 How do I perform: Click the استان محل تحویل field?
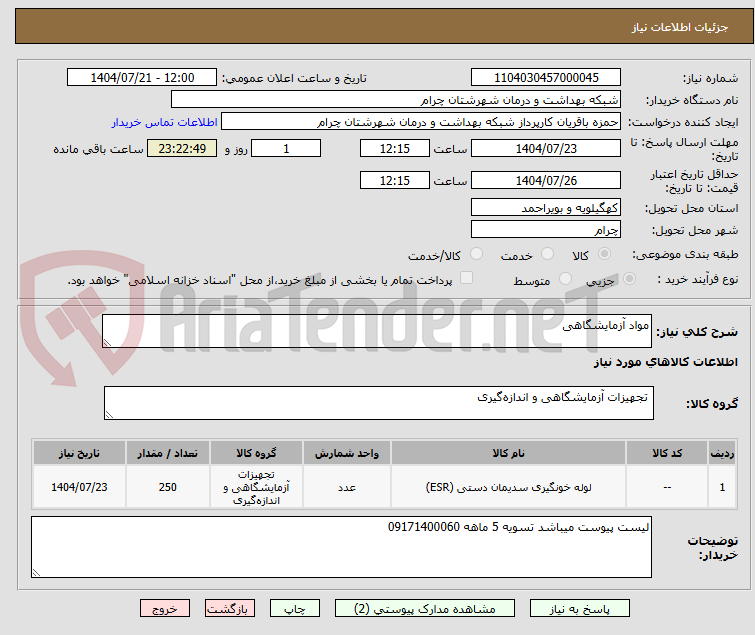(546, 207)
